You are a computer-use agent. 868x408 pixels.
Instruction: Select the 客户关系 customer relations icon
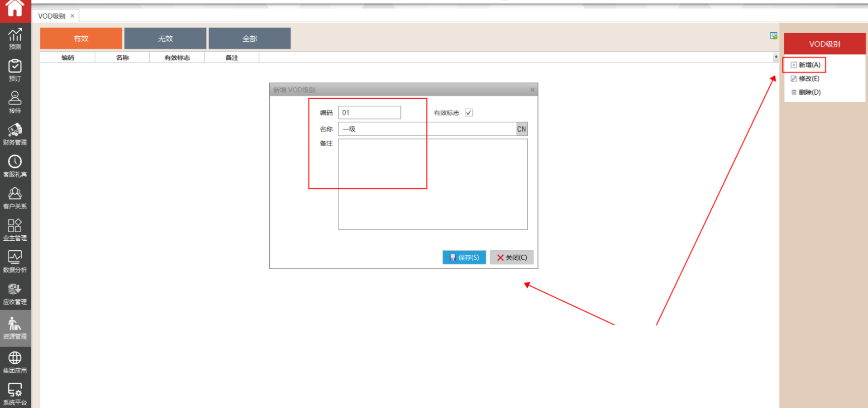15,197
